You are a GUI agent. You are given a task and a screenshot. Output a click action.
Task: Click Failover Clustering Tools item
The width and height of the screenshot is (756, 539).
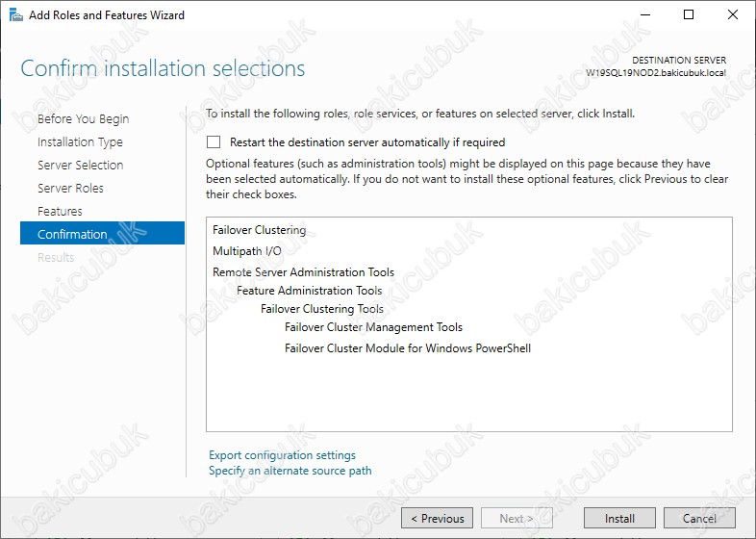coord(321,309)
